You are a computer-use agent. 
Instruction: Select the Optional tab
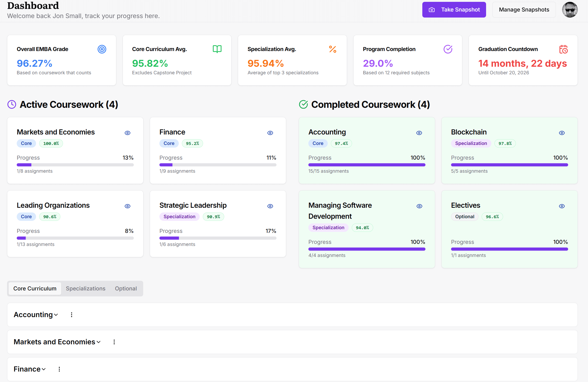pos(126,288)
